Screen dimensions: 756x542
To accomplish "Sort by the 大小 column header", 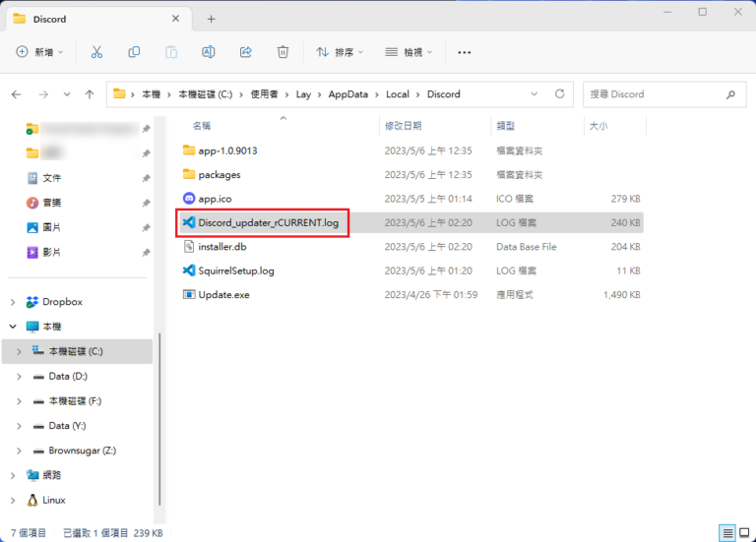I will point(598,126).
